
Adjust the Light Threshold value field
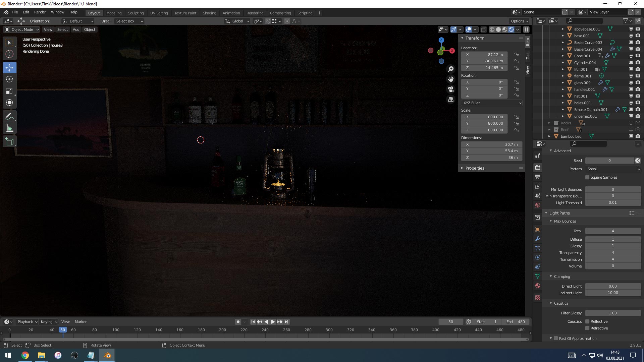[613, 202]
